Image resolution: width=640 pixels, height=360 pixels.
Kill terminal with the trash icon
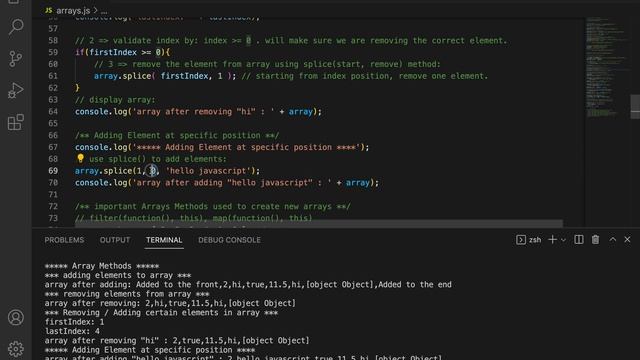tap(596, 240)
